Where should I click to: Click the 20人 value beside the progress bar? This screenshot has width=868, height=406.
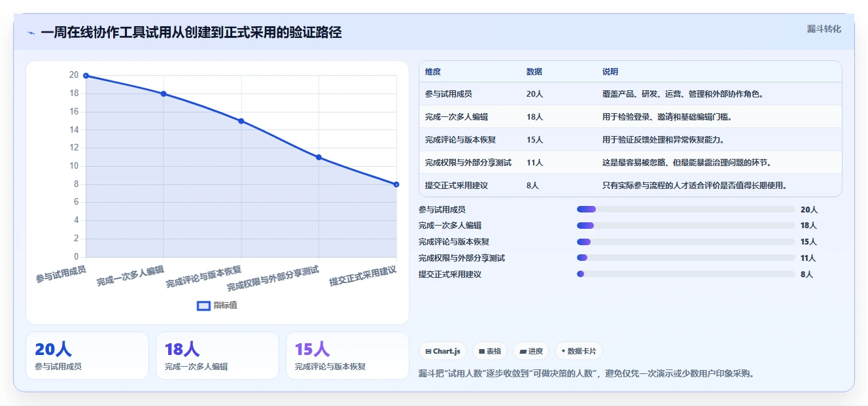point(809,209)
